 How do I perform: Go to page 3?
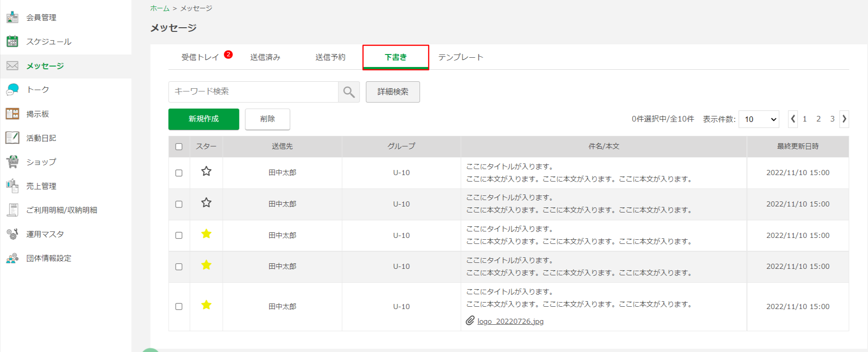[832, 119]
